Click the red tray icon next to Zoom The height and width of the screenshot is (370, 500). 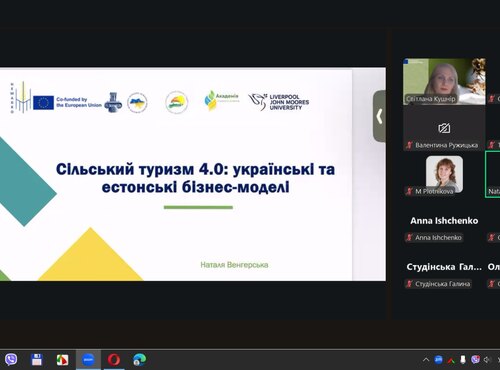pos(451,360)
